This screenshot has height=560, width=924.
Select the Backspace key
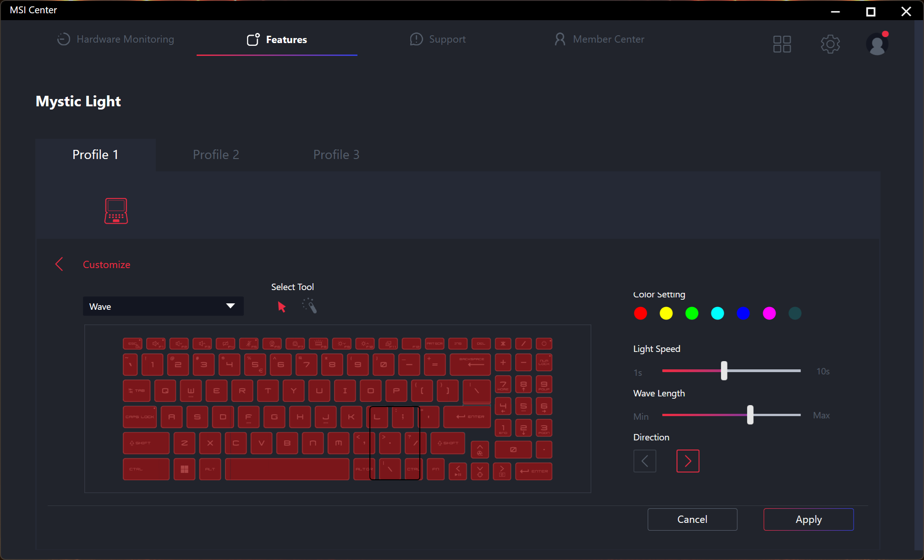(470, 364)
